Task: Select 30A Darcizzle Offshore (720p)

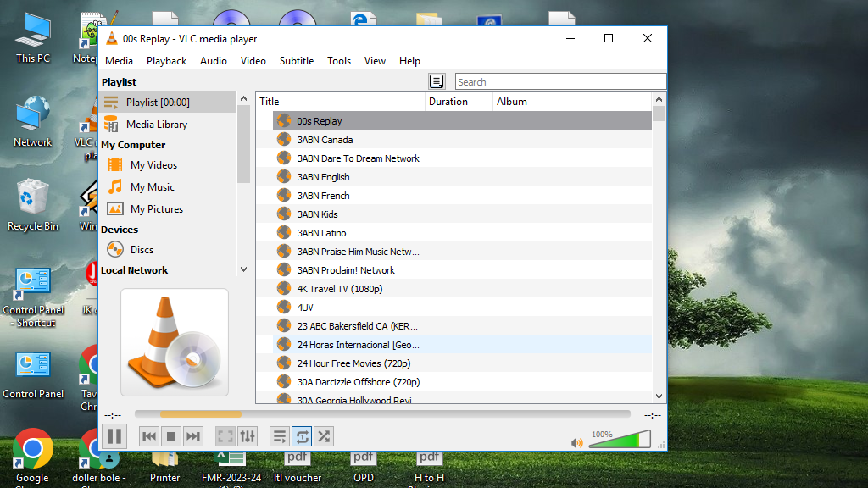Action: pos(462,382)
